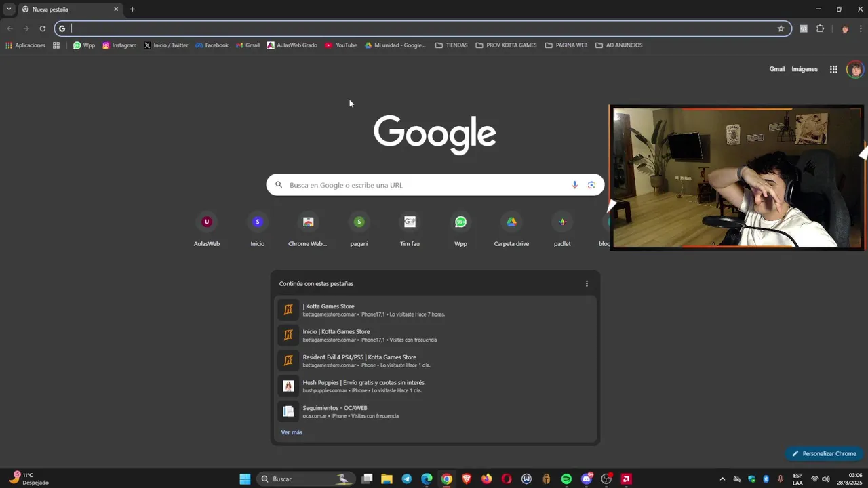Open the tab groups grid icon in bookmarks bar
Screen dimensions: 868x488
[x=56, y=45]
